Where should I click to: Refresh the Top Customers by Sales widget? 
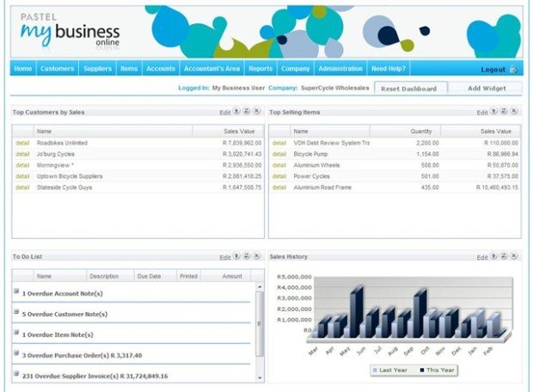(247, 111)
